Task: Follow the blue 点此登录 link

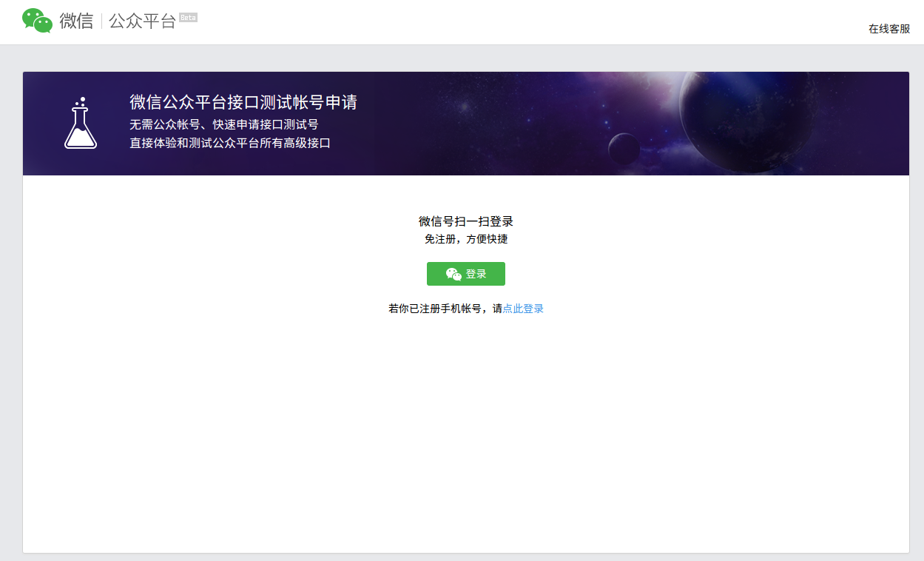Action: click(523, 309)
